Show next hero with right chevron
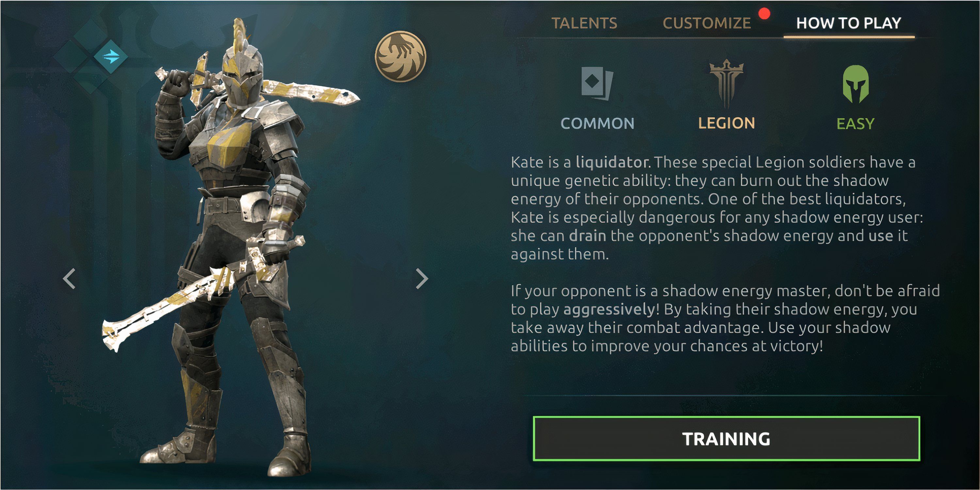 (x=421, y=279)
